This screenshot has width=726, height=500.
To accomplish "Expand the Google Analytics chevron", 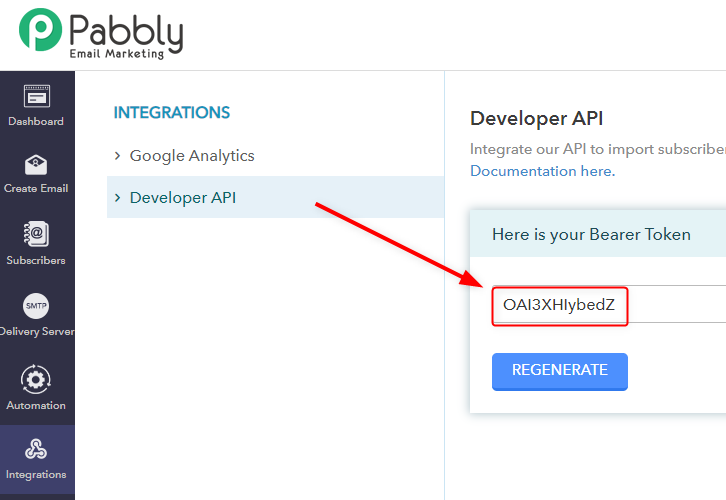I will 118,156.
